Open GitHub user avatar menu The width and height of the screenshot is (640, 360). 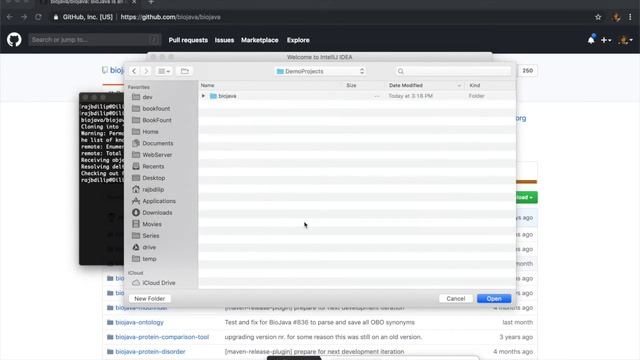(626, 40)
